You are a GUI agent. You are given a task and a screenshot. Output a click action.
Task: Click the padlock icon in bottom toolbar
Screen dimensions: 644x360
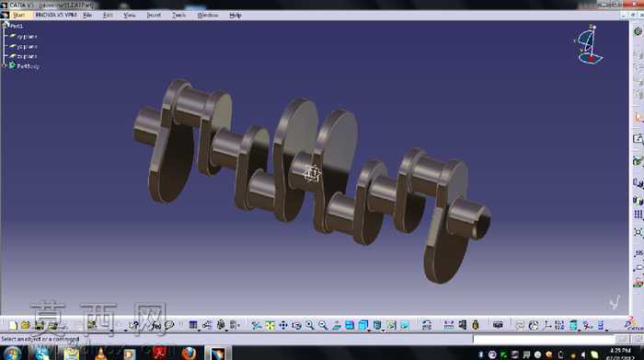click(x=476, y=325)
